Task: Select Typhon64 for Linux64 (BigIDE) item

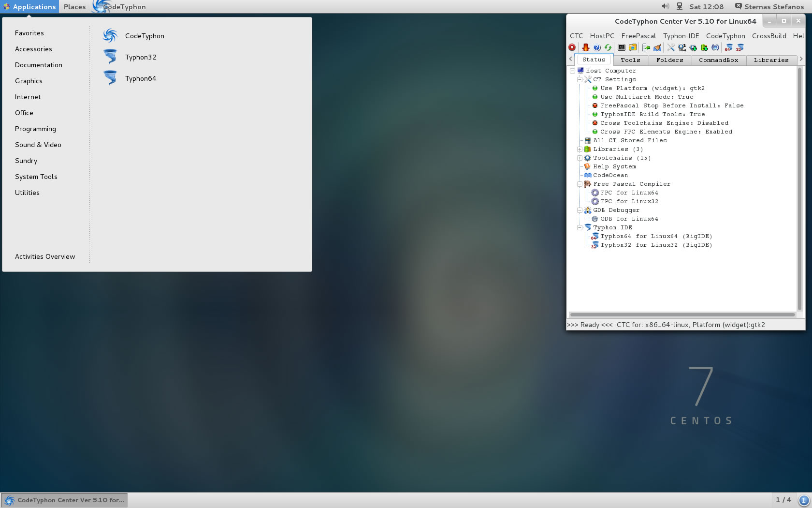Action: click(x=656, y=236)
